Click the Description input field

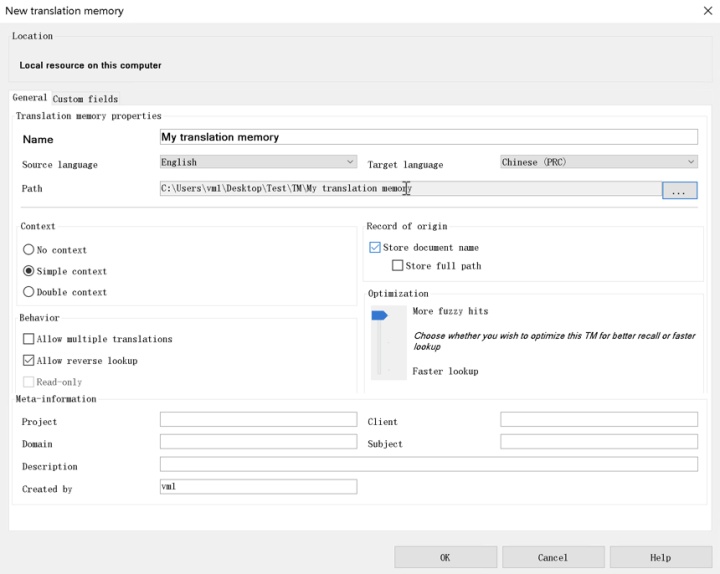(428, 464)
